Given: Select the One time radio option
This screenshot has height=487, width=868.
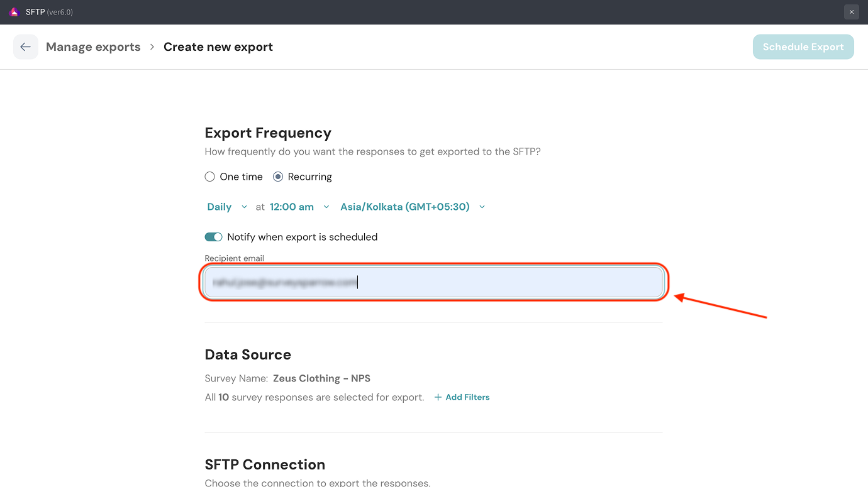Looking at the screenshot, I should (210, 177).
